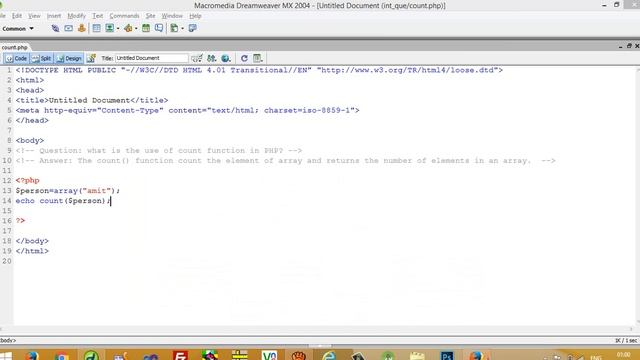Open Internet Explorer from the taskbar
The height and width of the screenshot is (360, 640).
tap(329, 355)
